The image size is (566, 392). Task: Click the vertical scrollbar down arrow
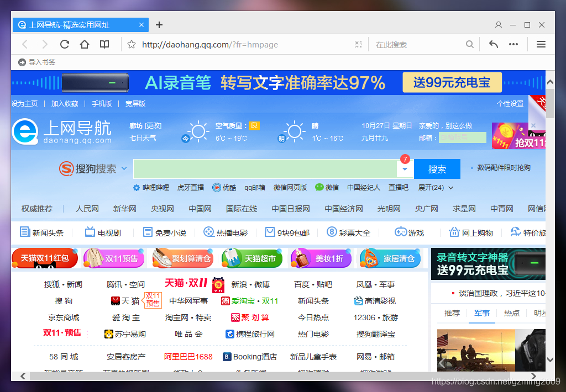[x=550, y=359]
